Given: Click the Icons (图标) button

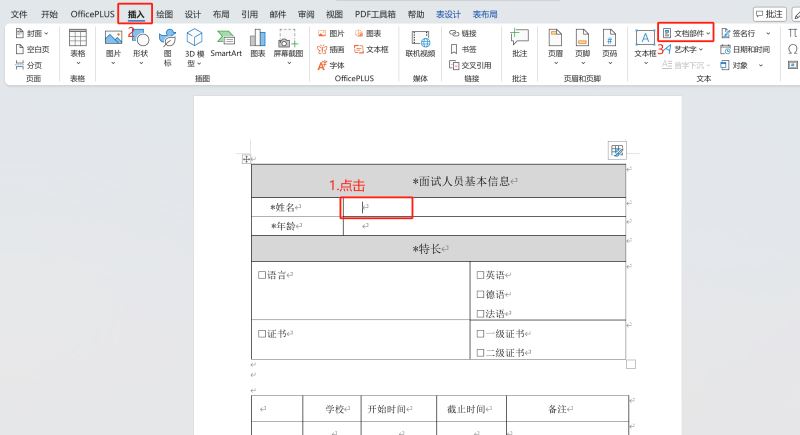Looking at the screenshot, I should click(167, 47).
